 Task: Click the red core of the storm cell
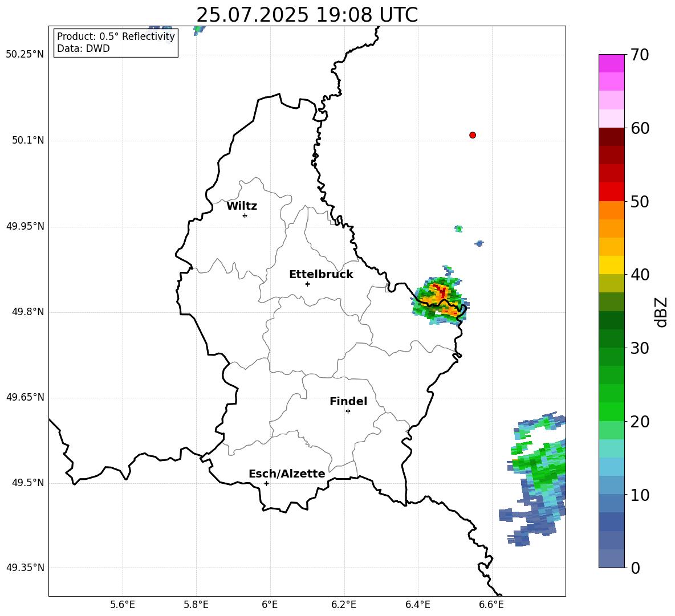pyautogui.click(x=441, y=291)
